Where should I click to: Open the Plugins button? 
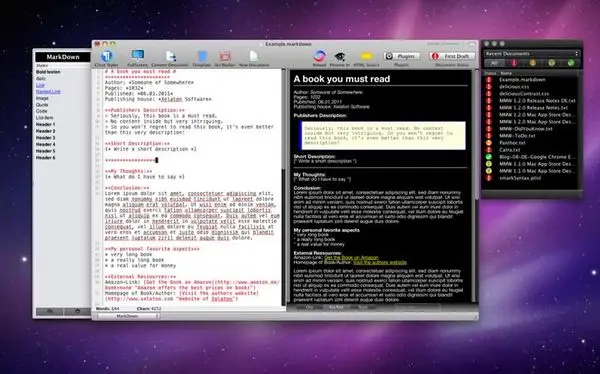coord(402,56)
